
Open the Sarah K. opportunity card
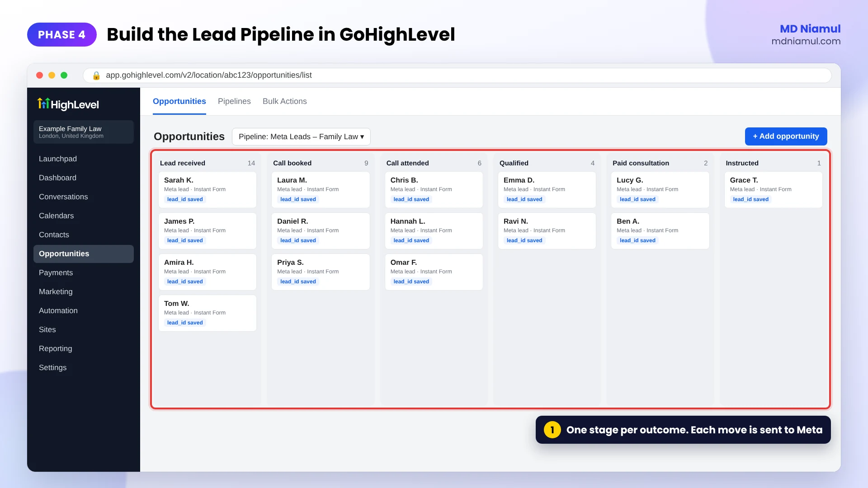click(x=208, y=190)
